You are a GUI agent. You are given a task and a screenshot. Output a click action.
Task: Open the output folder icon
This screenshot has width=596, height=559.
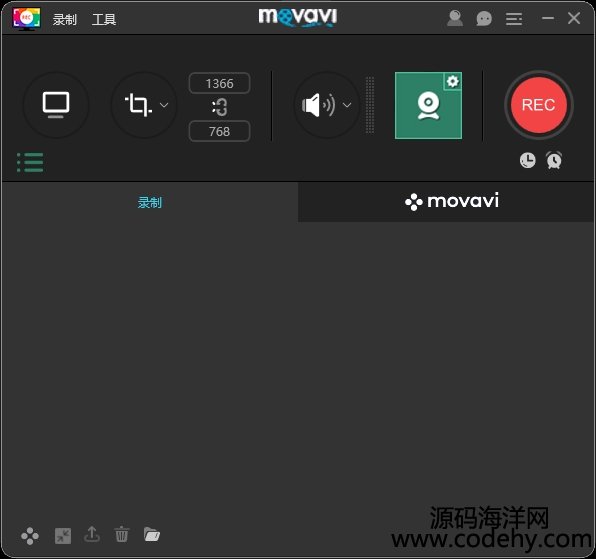(x=152, y=534)
